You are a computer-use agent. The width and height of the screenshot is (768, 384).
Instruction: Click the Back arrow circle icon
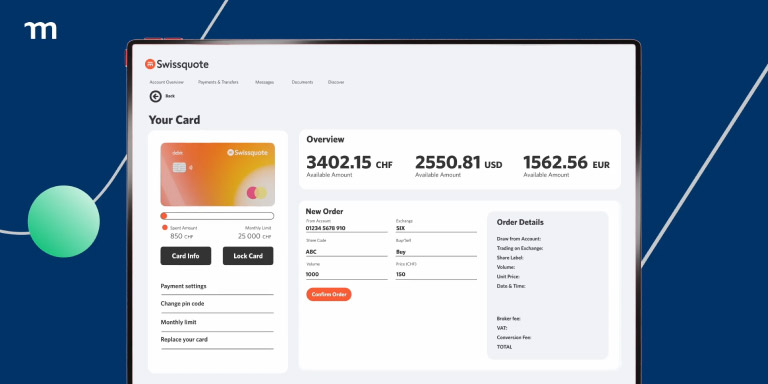[x=155, y=96]
